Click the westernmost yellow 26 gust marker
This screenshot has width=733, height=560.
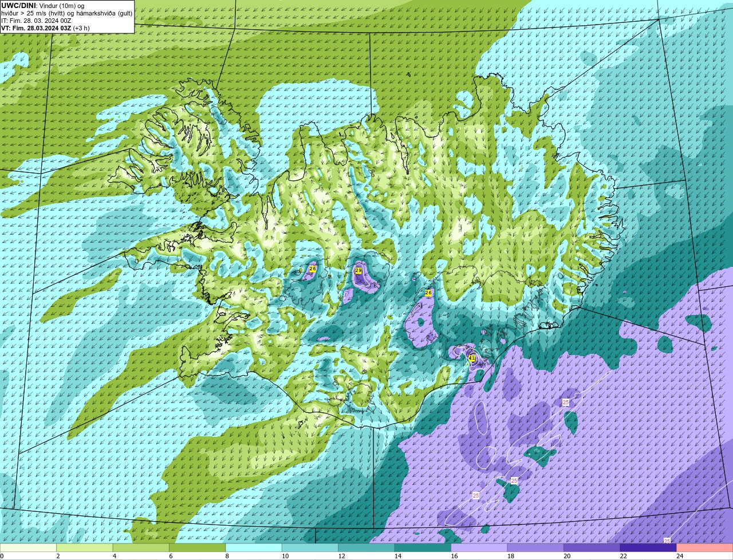coord(313,269)
